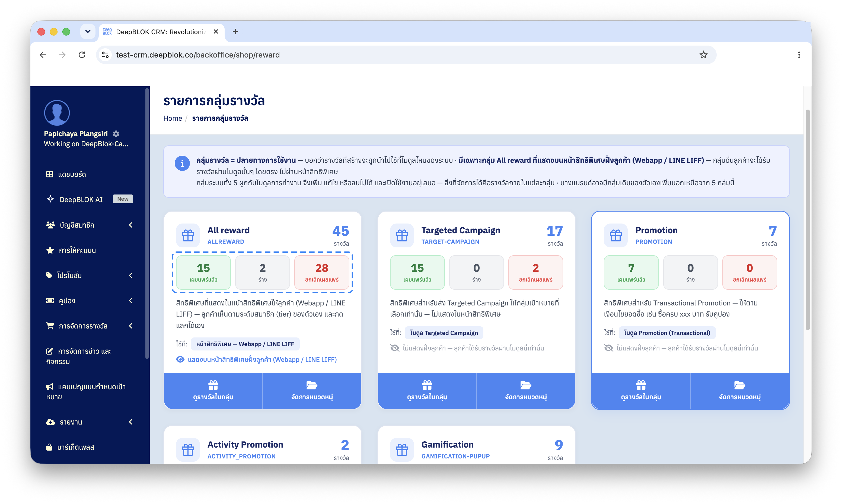Reload the page

pyautogui.click(x=82, y=55)
